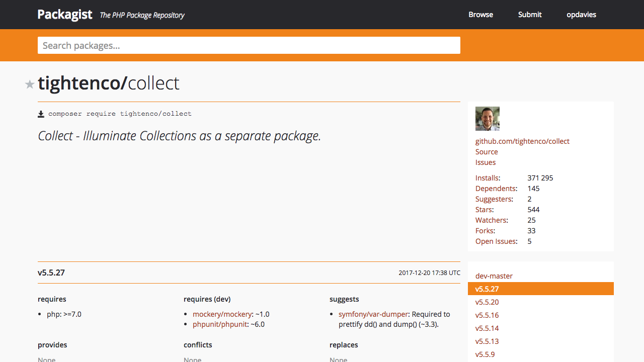Select version v5.5.14

pos(487,328)
